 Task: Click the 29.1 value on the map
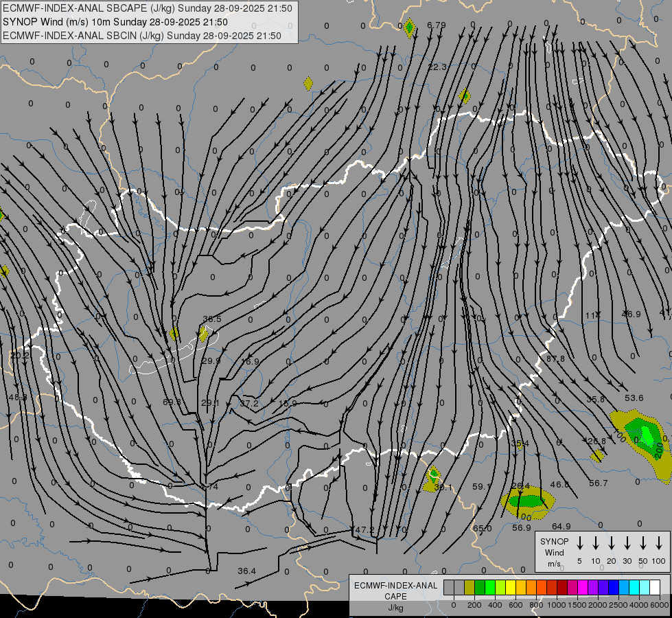pos(210,403)
